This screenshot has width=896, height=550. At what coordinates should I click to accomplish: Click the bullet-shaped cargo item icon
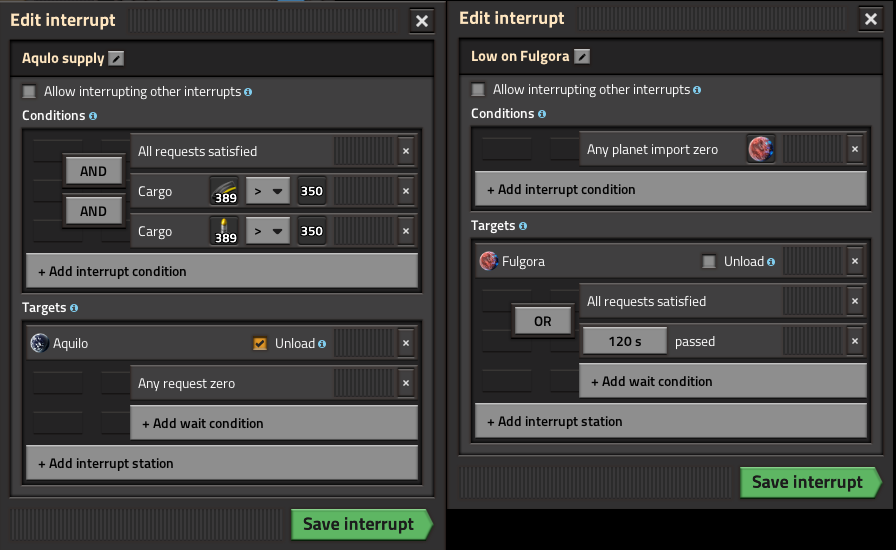click(x=223, y=231)
